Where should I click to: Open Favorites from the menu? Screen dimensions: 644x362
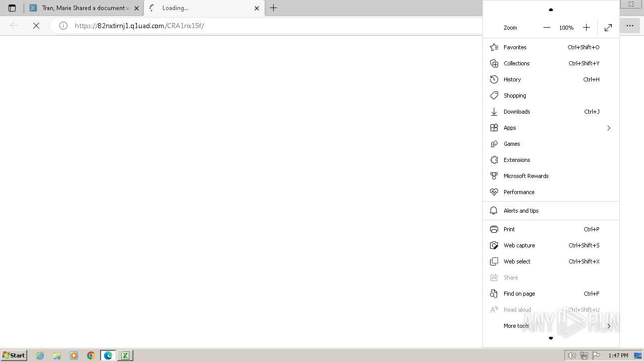[x=551, y=47]
